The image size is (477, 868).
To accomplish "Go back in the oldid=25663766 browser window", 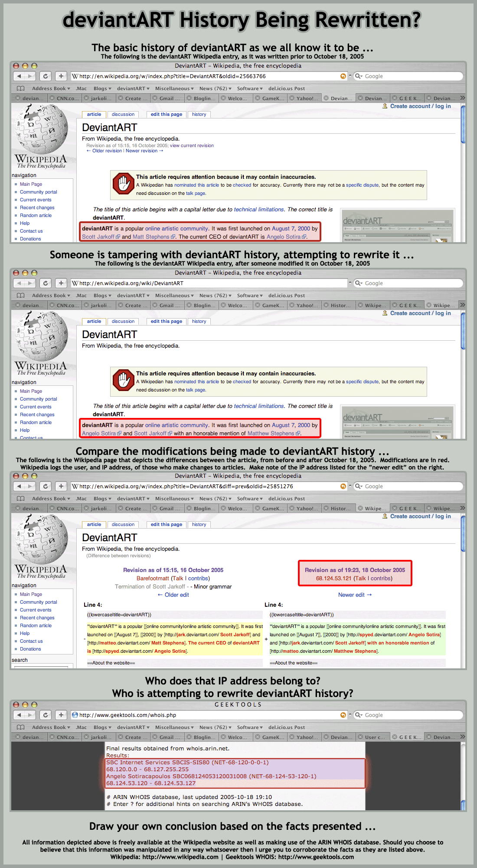I will pyautogui.click(x=19, y=76).
